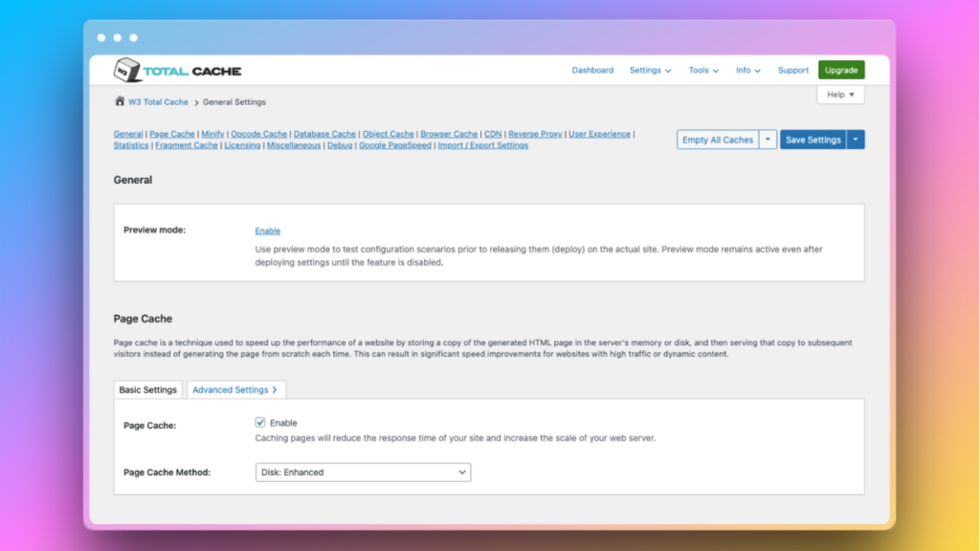Click the 'Page Cache' section heading
The height and width of the screenshot is (551, 980).
(143, 319)
